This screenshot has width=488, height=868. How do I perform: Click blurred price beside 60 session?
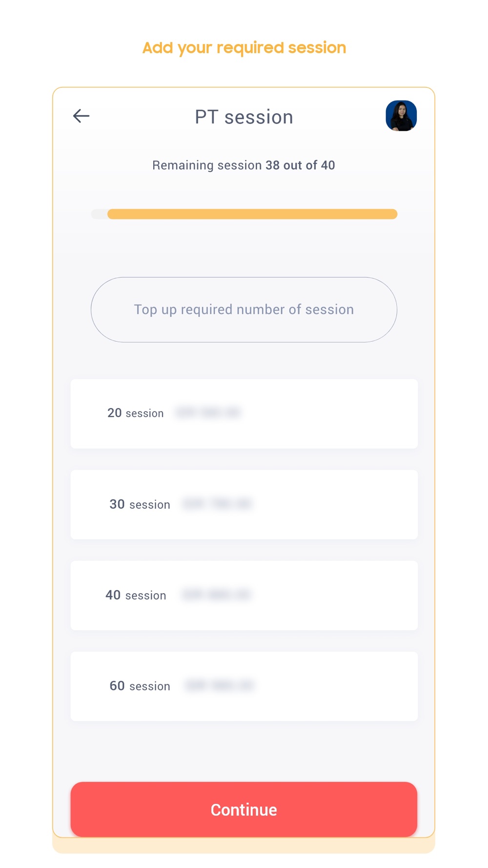[x=220, y=685]
